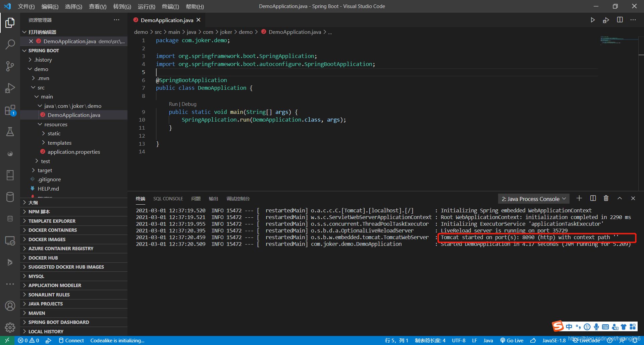Open terminal selector Java Process Console dropdown
644x345 pixels.
pyautogui.click(x=534, y=199)
